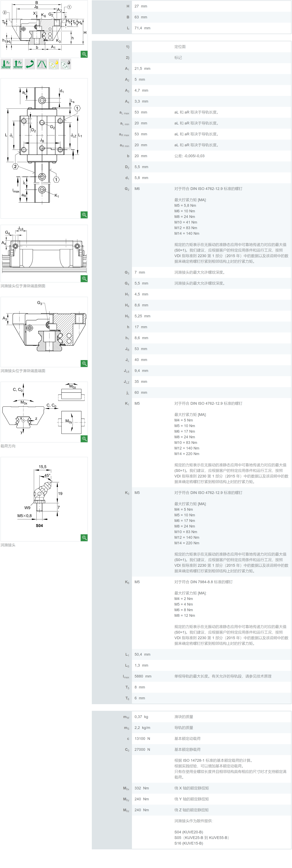Viewport: 292px width, 868px height.
Task: Select the caption 载荷方向
Action: 8,446
